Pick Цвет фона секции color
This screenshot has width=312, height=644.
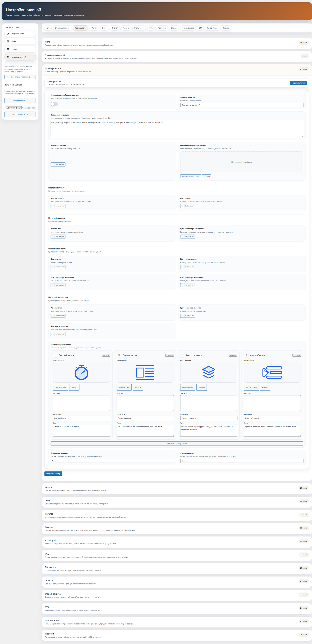click(x=58, y=164)
